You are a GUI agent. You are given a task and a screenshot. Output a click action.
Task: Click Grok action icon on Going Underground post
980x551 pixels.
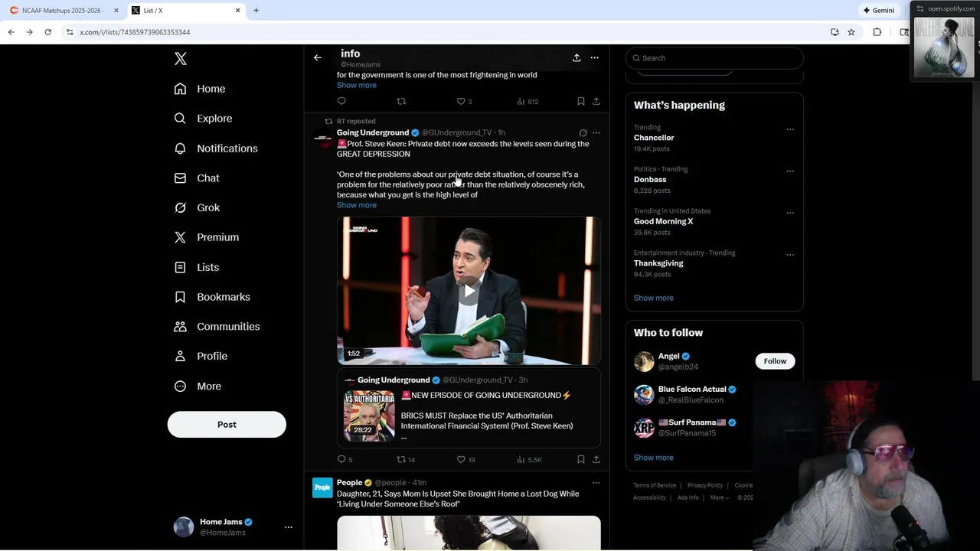tap(583, 132)
